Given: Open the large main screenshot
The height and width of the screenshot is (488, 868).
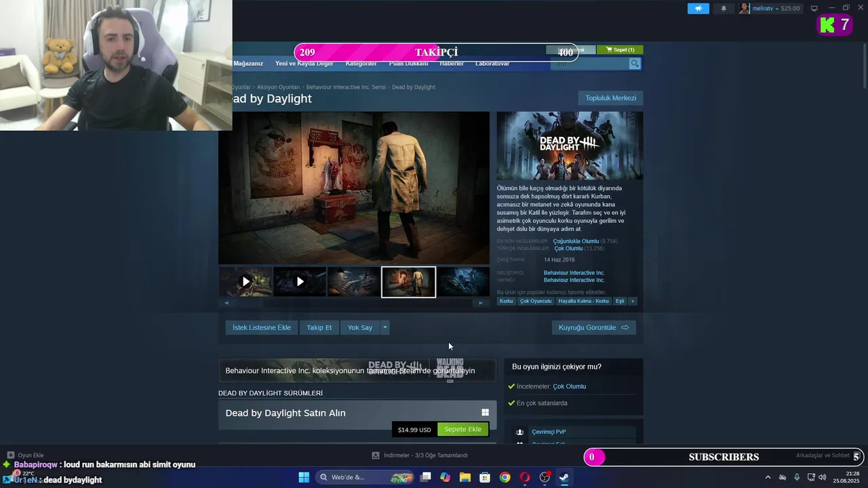Looking at the screenshot, I should [x=354, y=188].
